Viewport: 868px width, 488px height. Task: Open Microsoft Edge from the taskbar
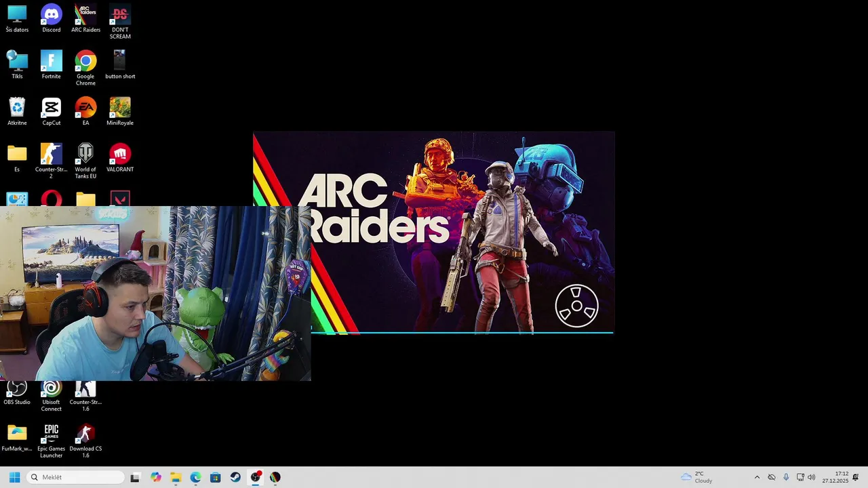click(x=195, y=477)
